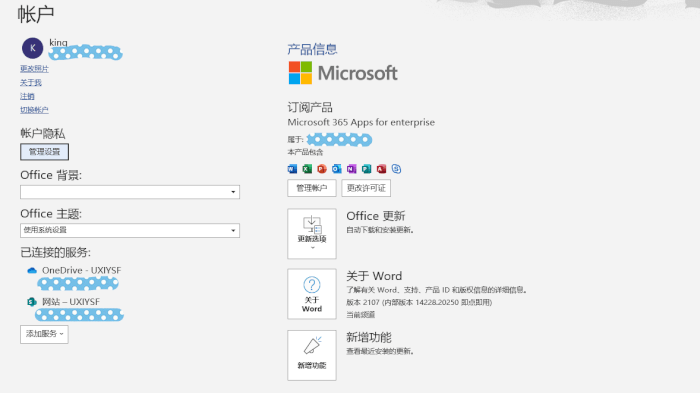This screenshot has width=700, height=393.
Task: Click the 管理帐户 button
Action: (x=312, y=188)
